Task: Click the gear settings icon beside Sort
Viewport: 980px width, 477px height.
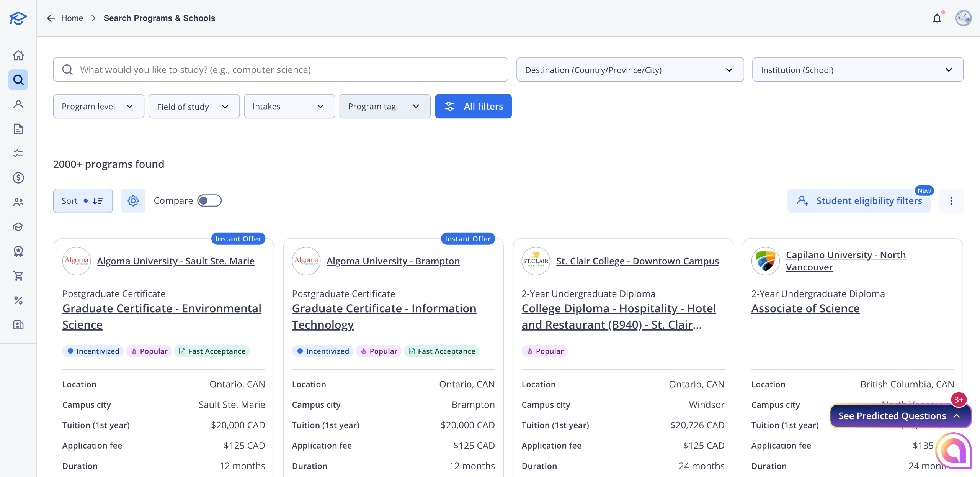Action: (x=133, y=201)
